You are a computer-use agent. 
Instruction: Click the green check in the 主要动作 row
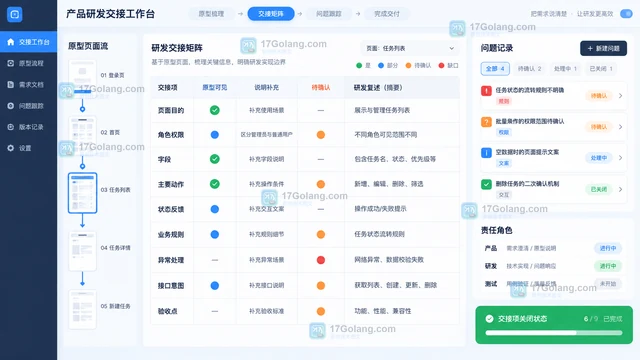pos(215,184)
